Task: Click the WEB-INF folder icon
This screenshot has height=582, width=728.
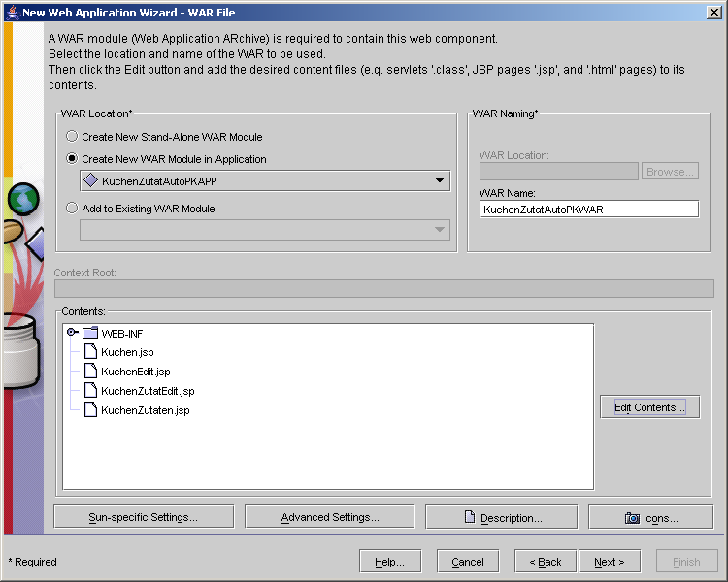Action: pos(90,333)
